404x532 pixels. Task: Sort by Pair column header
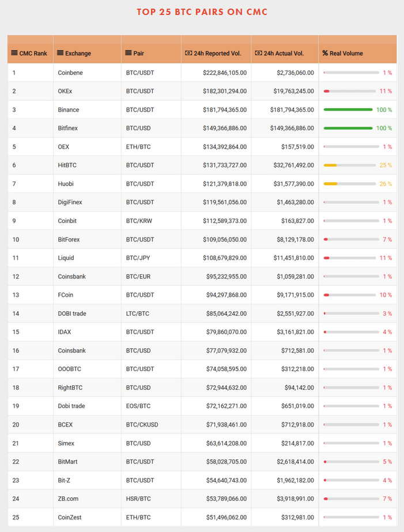click(151, 49)
